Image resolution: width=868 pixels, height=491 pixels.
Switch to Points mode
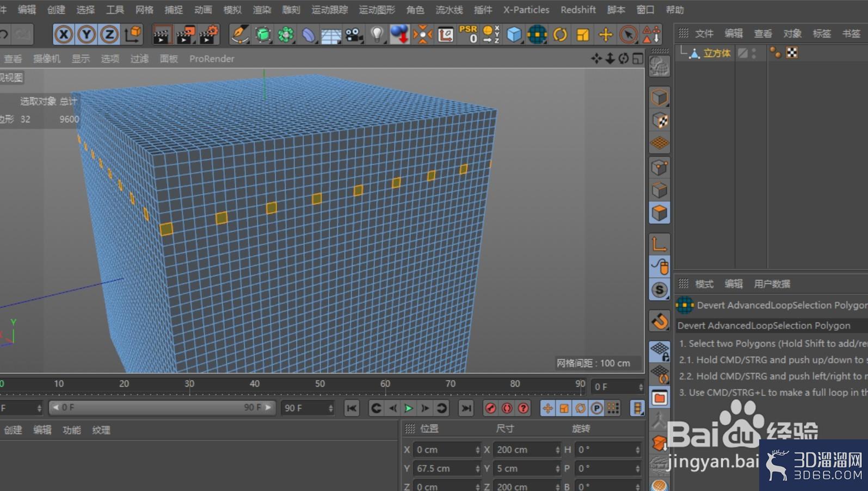tap(659, 167)
